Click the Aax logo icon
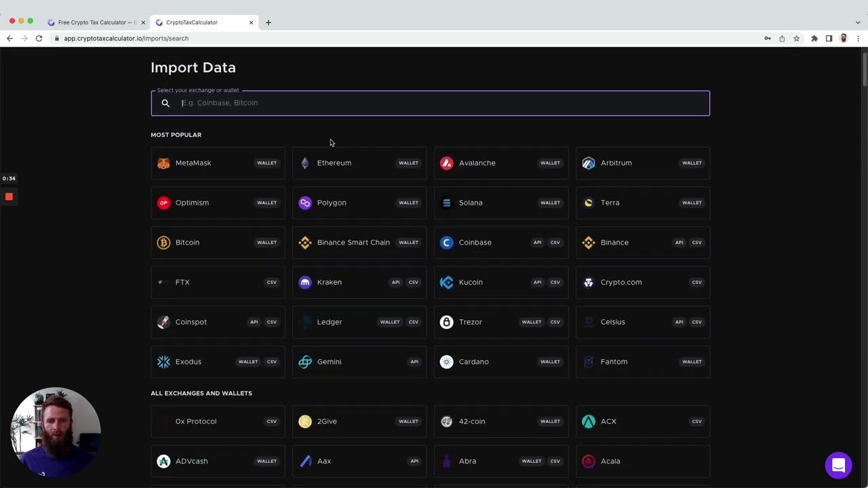868x488 pixels. pyautogui.click(x=305, y=462)
